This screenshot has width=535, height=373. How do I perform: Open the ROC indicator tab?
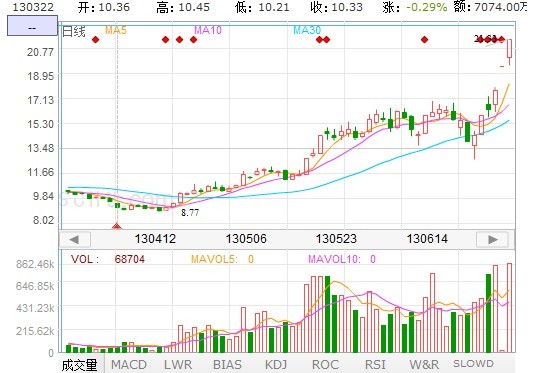click(x=325, y=364)
